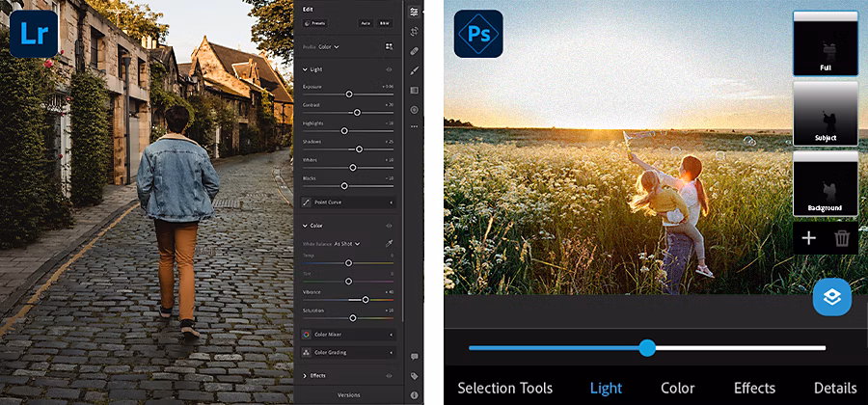This screenshot has height=405, width=868.
Task: Open the info icon at Lightroom's bottom right
Action: [x=414, y=395]
